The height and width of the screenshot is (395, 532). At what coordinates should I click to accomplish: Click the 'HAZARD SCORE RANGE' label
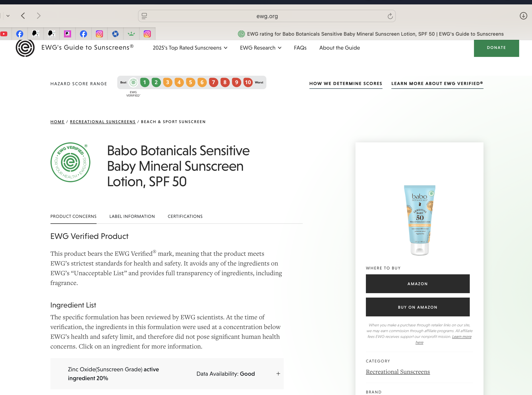(79, 84)
